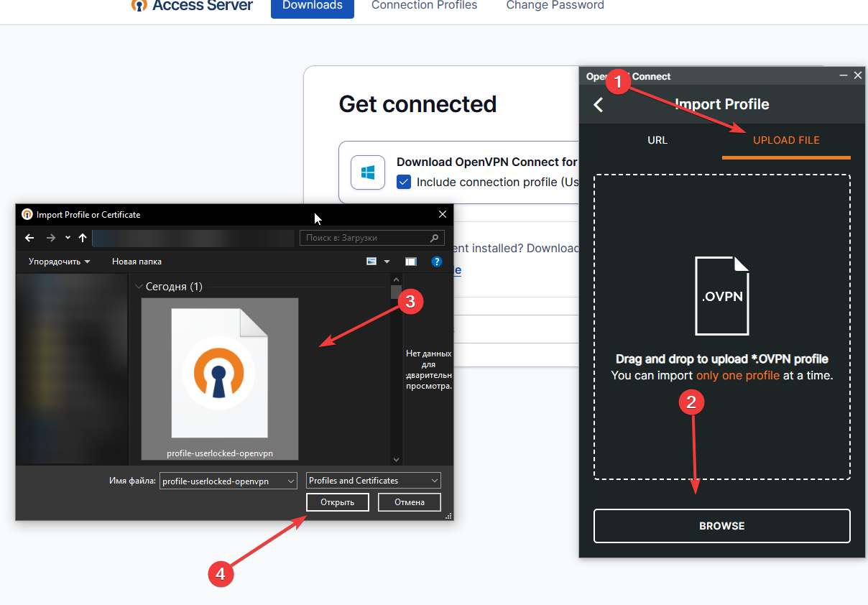Click the file dialog forward navigation arrow

(x=50, y=238)
